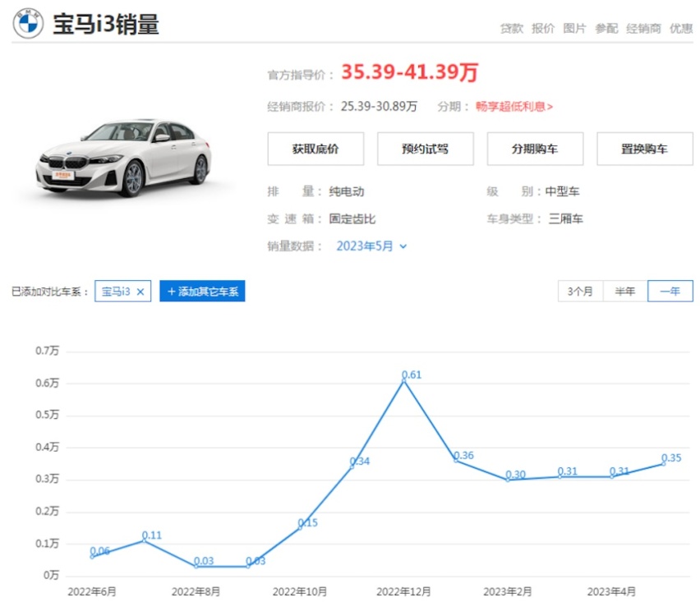The width and height of the screenshot is (700, 602).
Task: Select the 宝马i3 comparison tag
Action: pyautogui.click(x=122, y=291)
